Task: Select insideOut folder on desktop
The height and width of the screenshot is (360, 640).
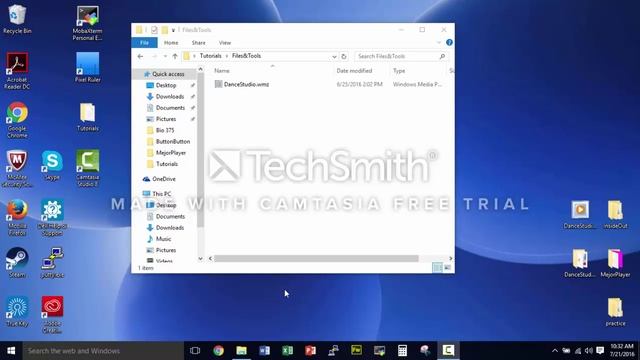Action: click(x=616, y=214)
